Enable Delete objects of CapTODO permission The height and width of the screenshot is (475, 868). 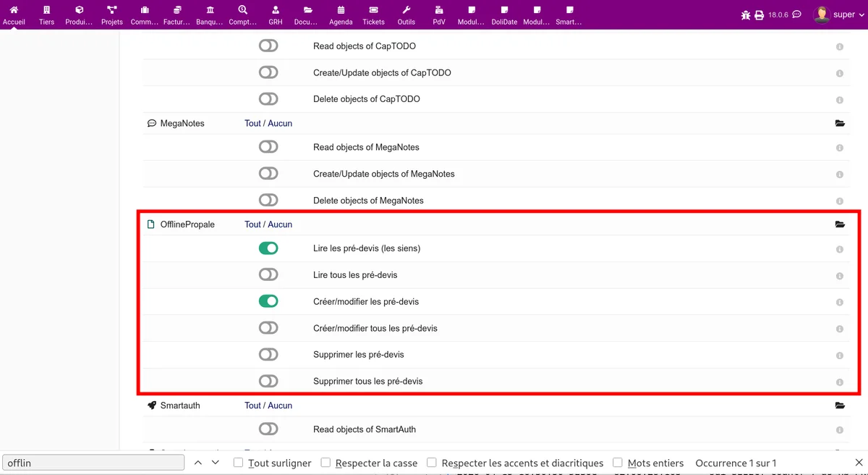[x=268, y=98]
